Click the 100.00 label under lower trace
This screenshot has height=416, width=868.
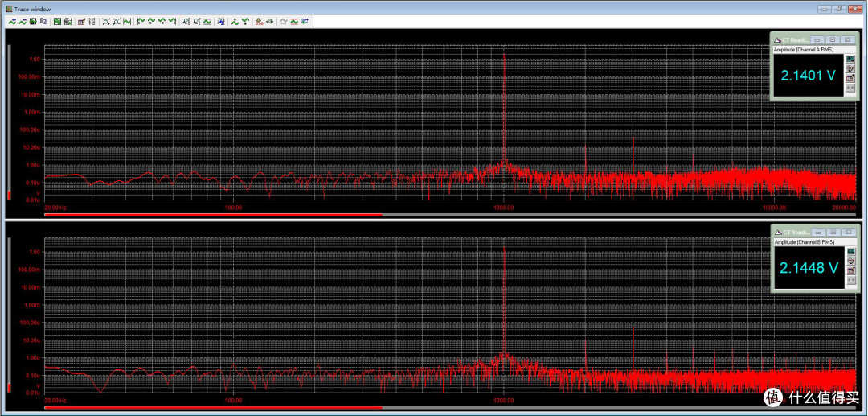pyautogui.click(x=233, y=400)
